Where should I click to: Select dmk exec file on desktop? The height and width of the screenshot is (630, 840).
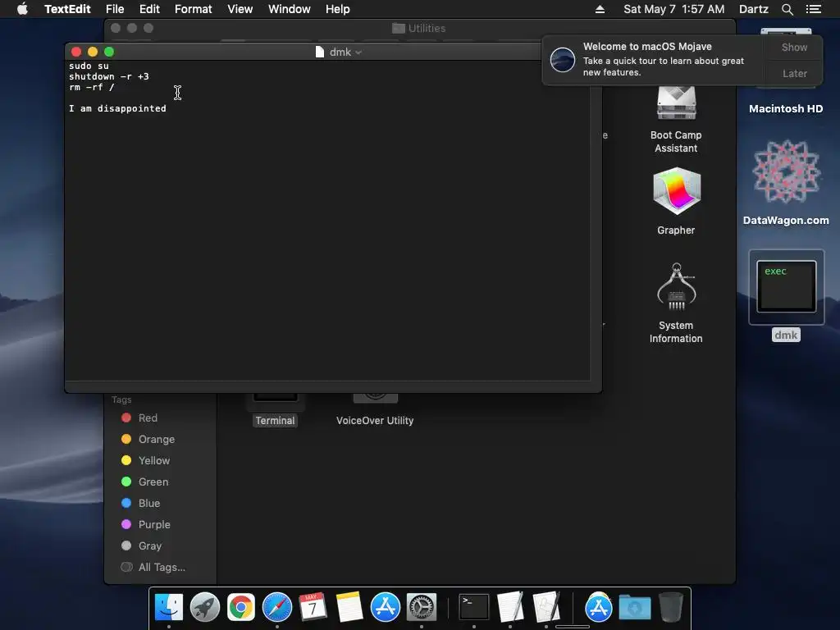coord(786,295)
